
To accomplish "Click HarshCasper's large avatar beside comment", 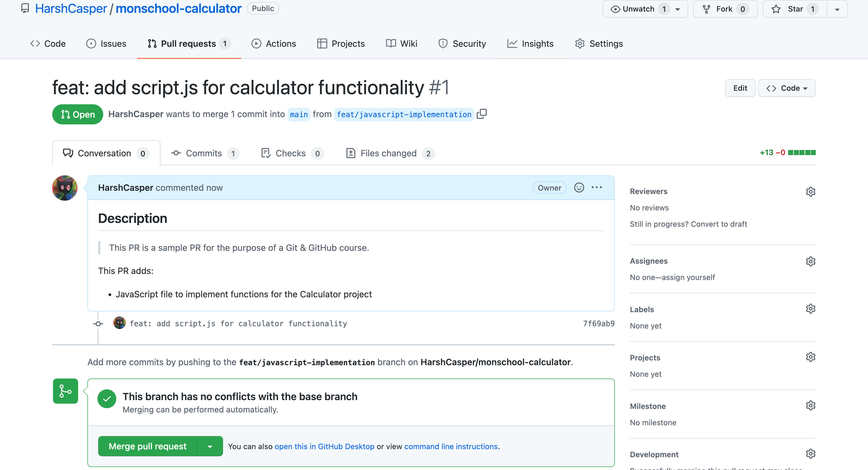I will tap(65, 188).
